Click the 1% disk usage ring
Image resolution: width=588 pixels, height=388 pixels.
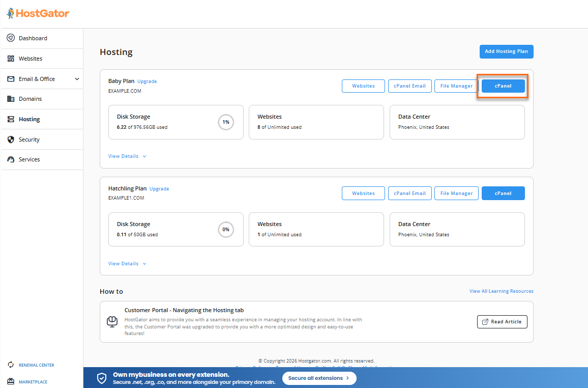[226, 122]
